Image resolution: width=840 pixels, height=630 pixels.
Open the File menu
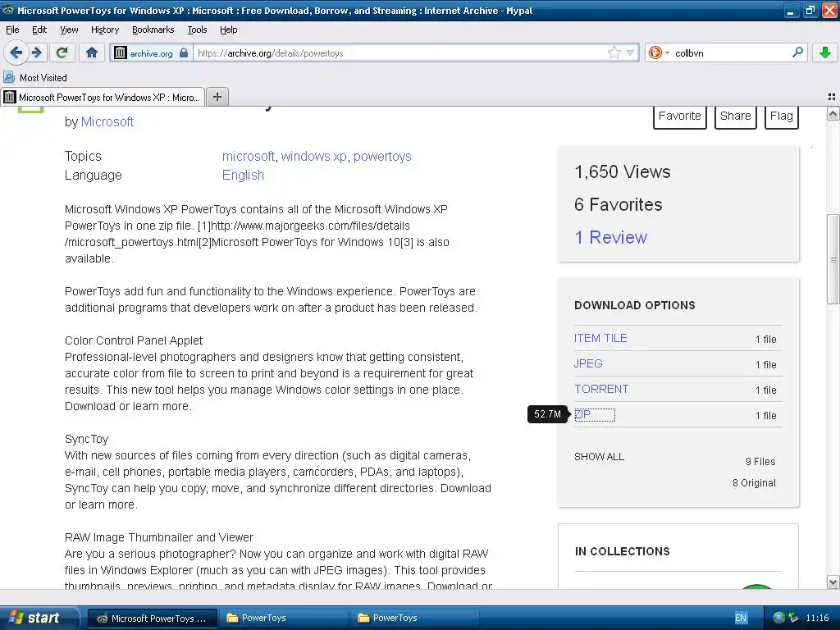click(12, 30)
